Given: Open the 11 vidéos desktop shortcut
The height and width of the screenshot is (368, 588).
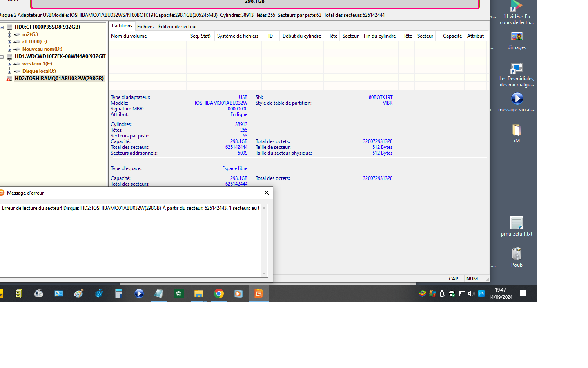Looking at the screenshot, I should tap(517, 12).
